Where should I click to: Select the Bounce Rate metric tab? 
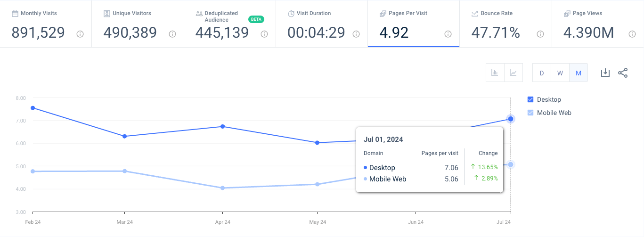click(505, 24)
